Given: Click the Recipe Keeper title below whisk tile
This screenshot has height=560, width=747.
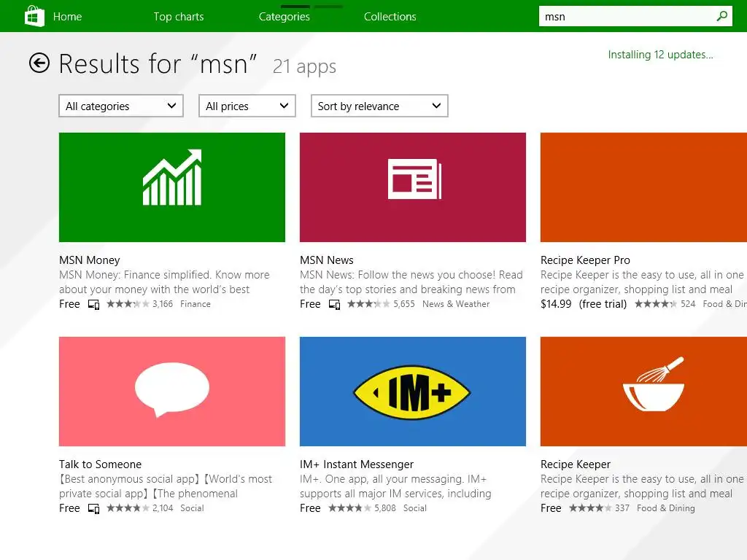Looking at the screenshot, I should [x=576, y=464].
